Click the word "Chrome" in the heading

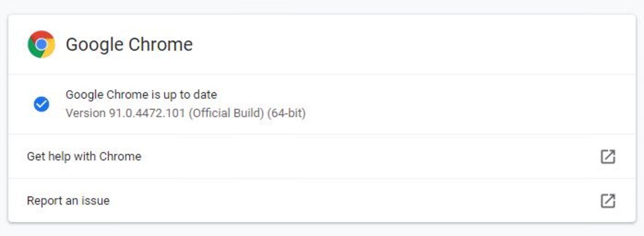pyautogui.click(x=161, y=44)
